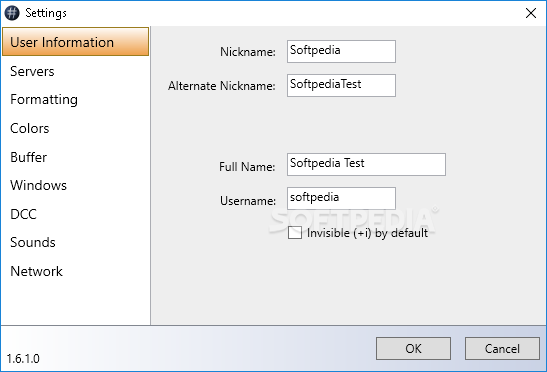Select the User Information category
Screen dimensions: 547x372
(x=75, y=42)
